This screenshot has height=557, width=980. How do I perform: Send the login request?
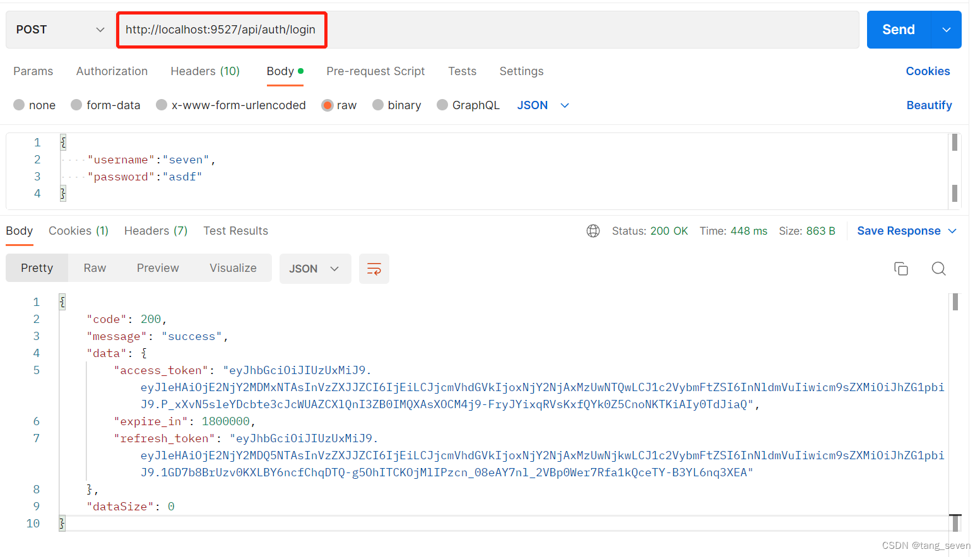pos(897,29)
